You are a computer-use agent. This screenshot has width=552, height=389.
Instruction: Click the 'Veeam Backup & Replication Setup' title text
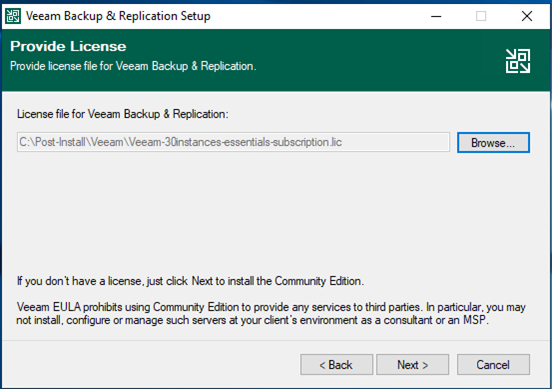click(x=118, y=16)
